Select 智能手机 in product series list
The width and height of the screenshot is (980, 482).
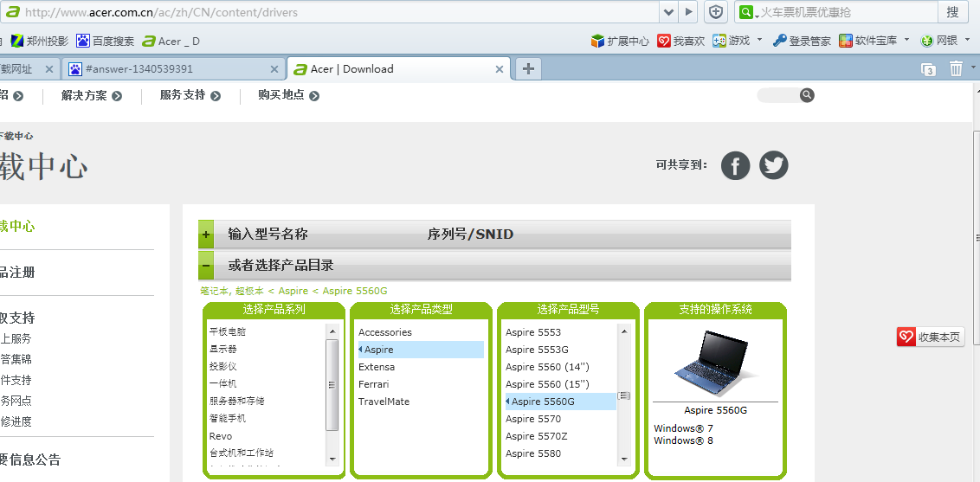[x=228, y=418]
